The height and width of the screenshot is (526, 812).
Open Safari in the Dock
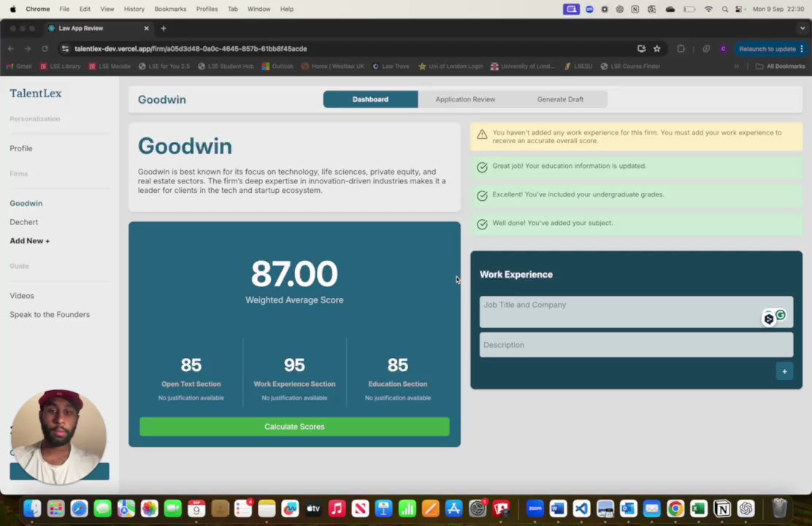coord(80,508)
